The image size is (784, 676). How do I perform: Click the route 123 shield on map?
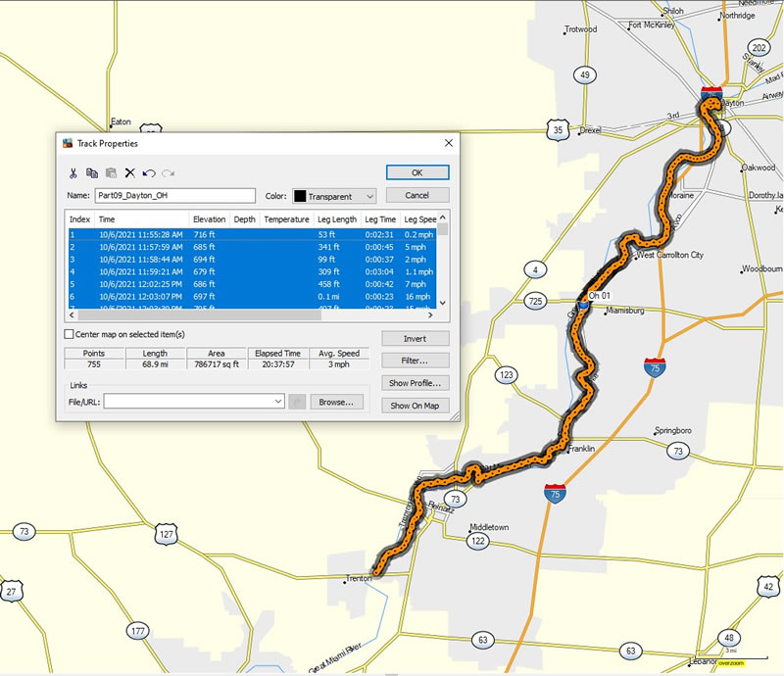pos(507,375)
